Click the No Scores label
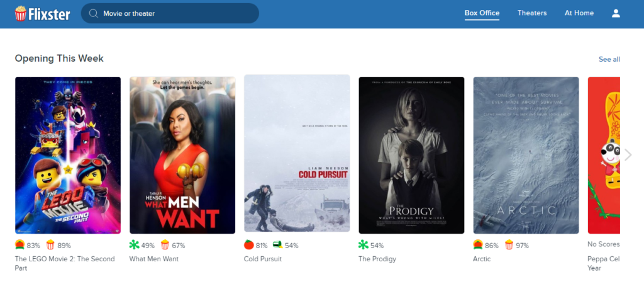 click(x=604, y=244)
